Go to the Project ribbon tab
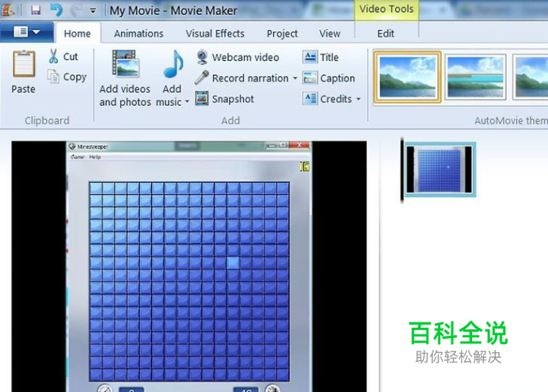This screenshot has width=548, height=392. tap(282, 33)
